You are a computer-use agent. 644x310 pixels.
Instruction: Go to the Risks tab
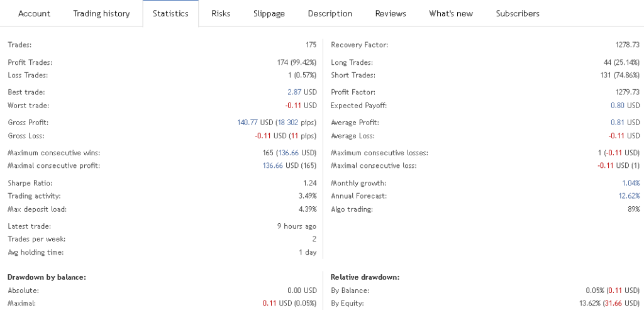coord(221,13)
